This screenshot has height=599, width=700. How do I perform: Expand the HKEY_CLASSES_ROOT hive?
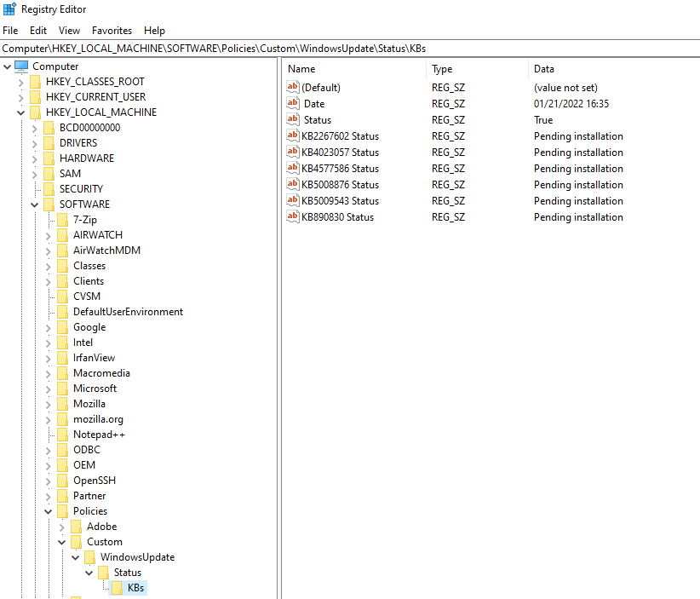(20, 82)
